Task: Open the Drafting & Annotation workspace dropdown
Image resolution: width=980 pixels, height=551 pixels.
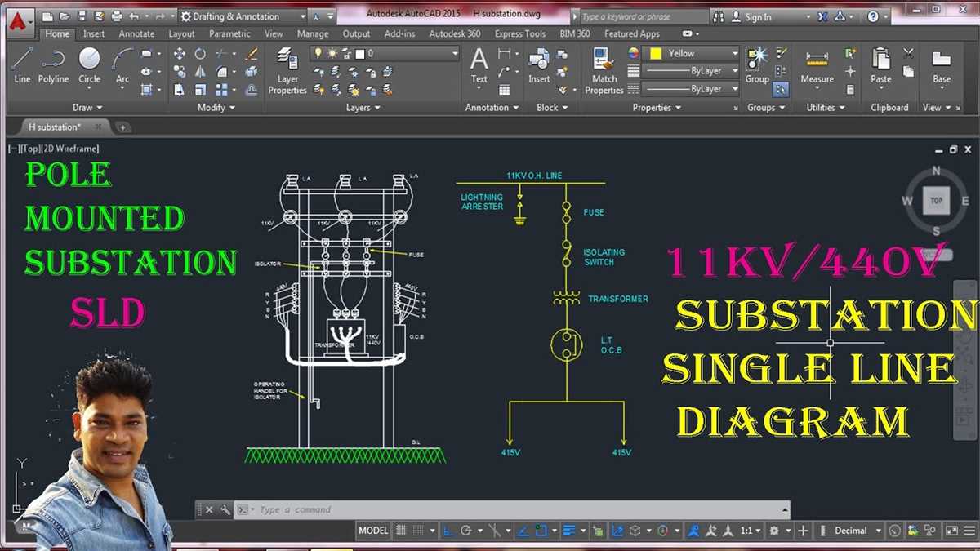Action: 243,16
